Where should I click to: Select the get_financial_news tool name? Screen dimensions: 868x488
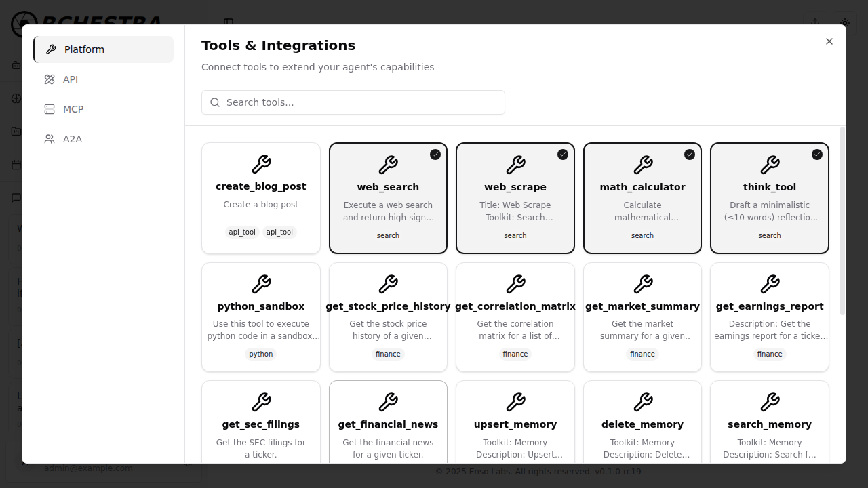[x=388, y=424]
